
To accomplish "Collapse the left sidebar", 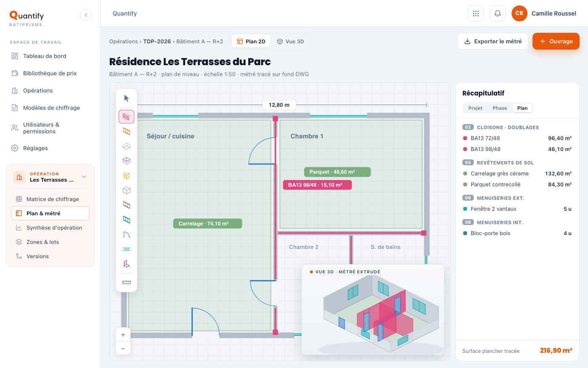I will coord(86,15).
